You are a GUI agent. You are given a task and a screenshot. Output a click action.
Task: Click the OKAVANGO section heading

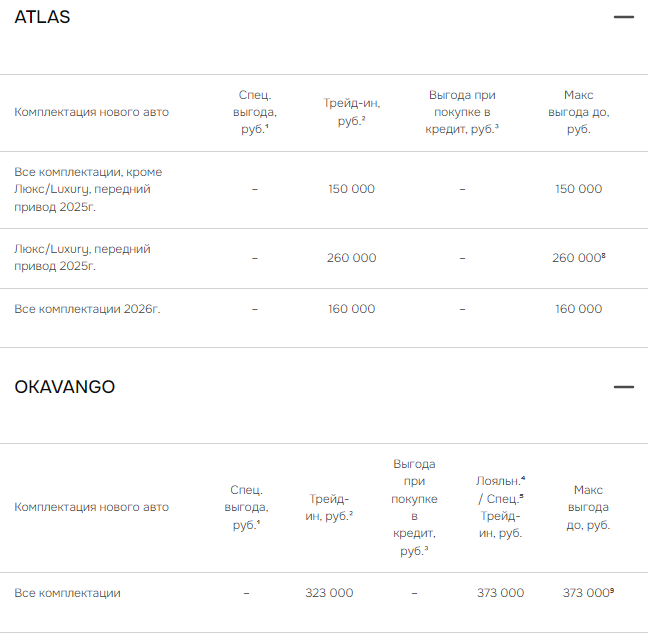[x=64, y=387]
